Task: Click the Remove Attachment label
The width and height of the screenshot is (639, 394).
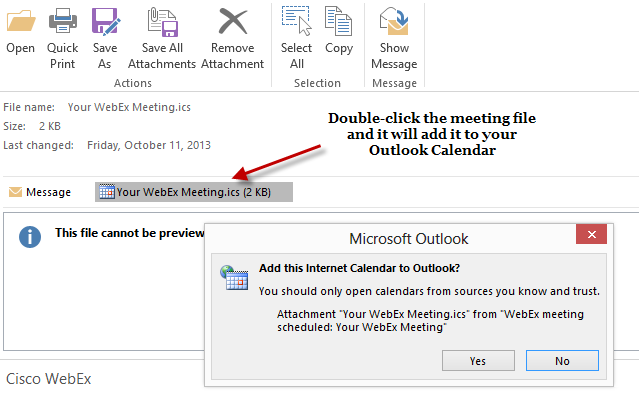Action: [233, 56]
